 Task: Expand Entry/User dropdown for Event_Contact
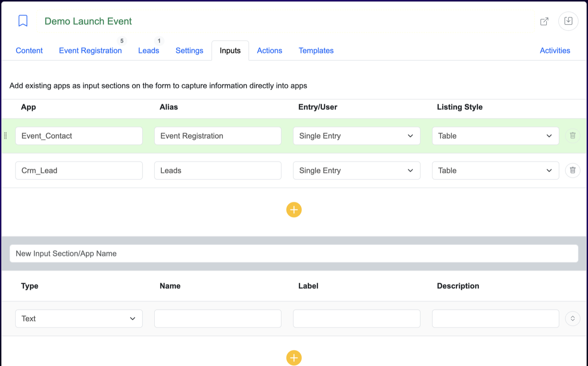356,136
